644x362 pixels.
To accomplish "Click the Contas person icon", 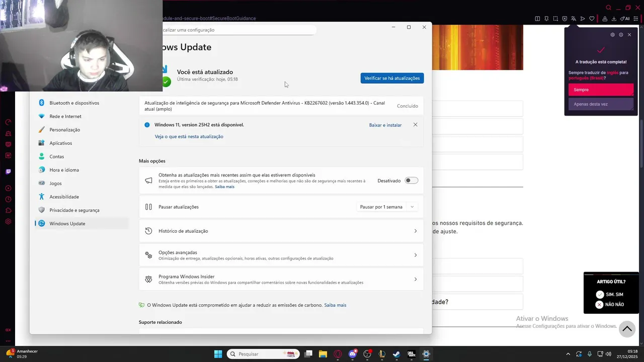I will (42, 156).
